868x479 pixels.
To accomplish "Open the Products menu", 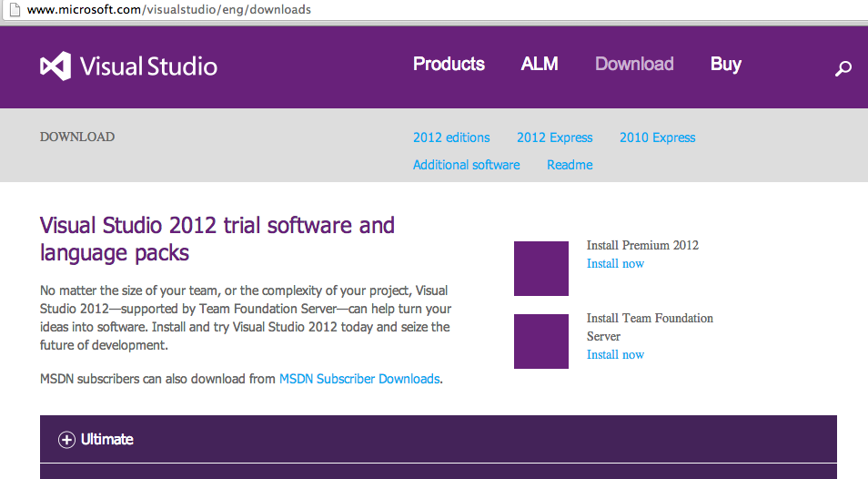I will 449,65.
